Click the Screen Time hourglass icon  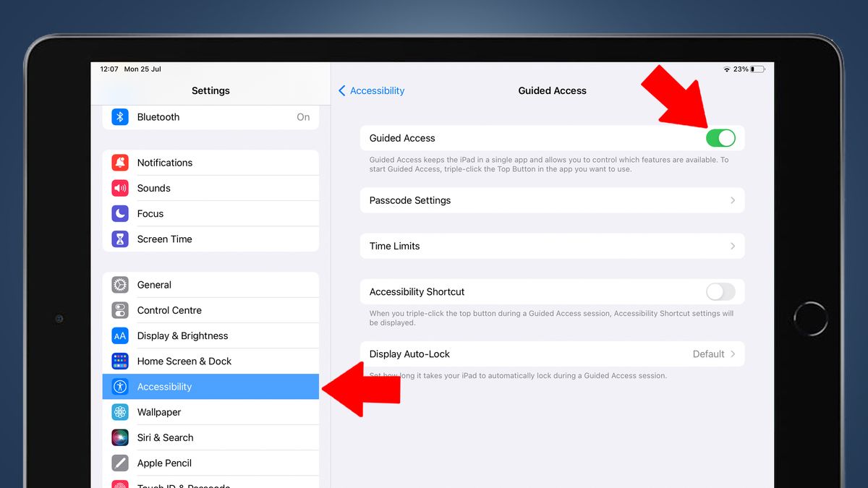[x=119, y=239]
